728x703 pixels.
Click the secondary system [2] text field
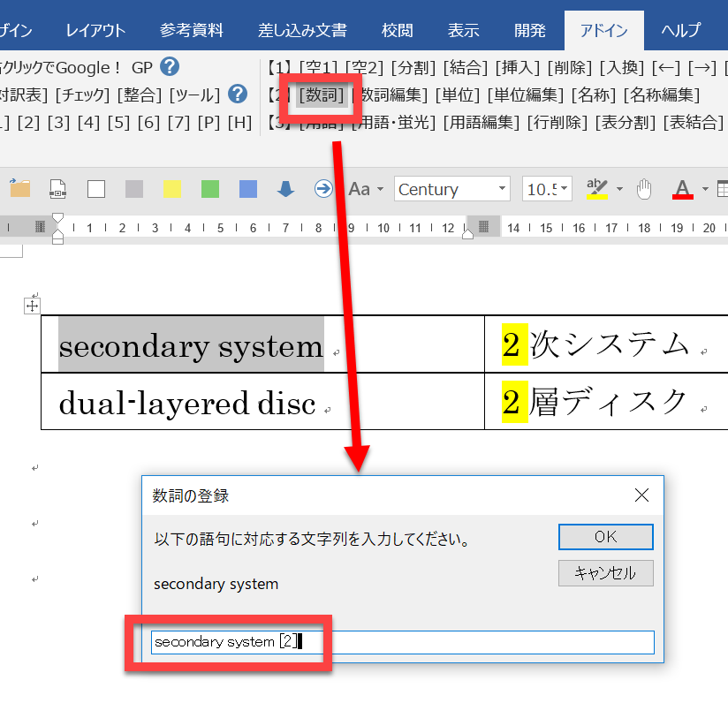(402, 642)
